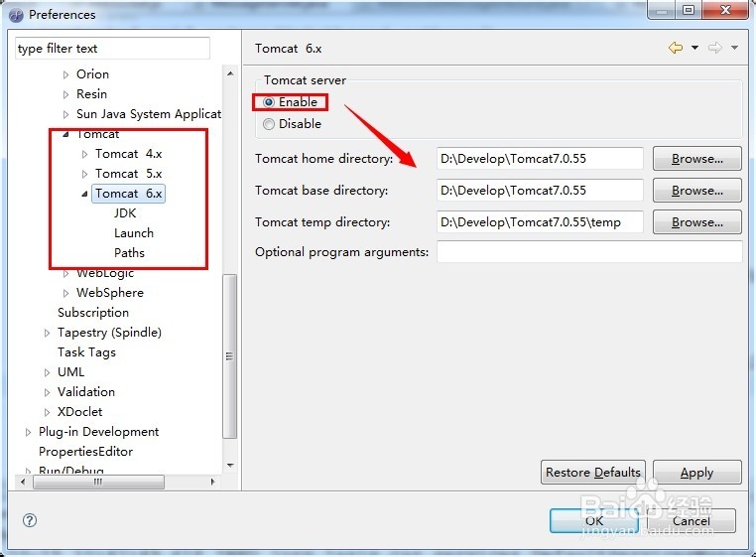
Task: Click the forward navigation arrow icon
Action: pos(715,48)
